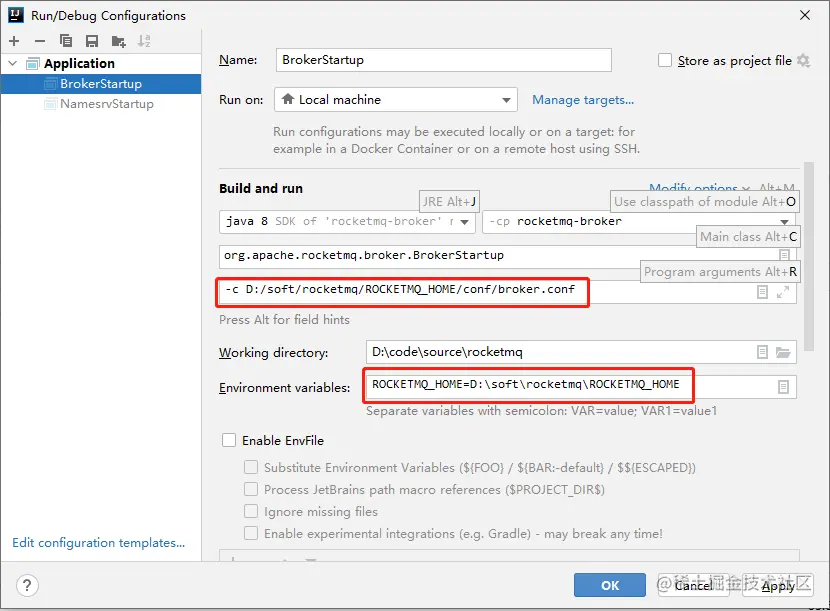Toggle Ignore missing files checkbox
Viewport: 830px width, 611px height.
coord(251,511)
